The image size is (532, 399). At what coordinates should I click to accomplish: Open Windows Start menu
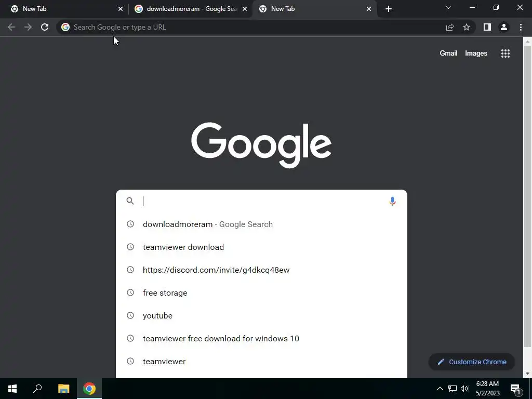coord(12,389)
